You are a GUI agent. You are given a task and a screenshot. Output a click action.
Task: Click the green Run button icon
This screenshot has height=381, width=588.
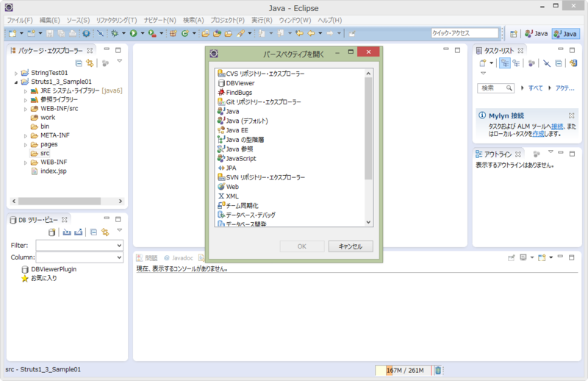pyautogui.click(x=134, y=33)
